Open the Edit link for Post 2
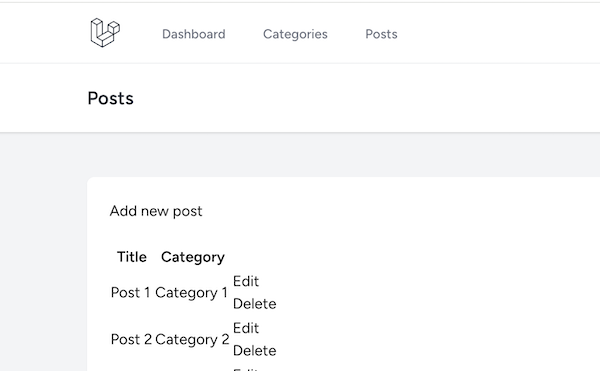This screenshot has height=371, width=600. point(246,328)
